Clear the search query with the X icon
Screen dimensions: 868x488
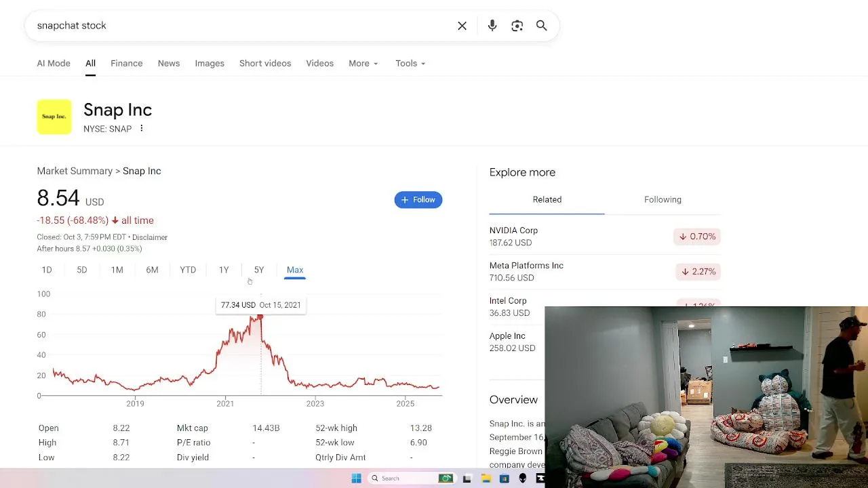tap(462, 26)
